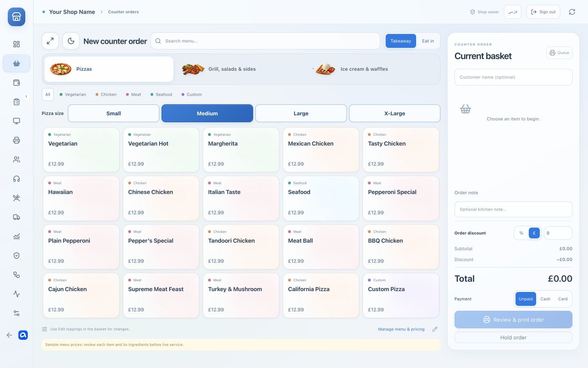Image resolution: width=588 pixels, height=368 pixels.
Task: Set discount type to percent
Action: pos(521,233)
